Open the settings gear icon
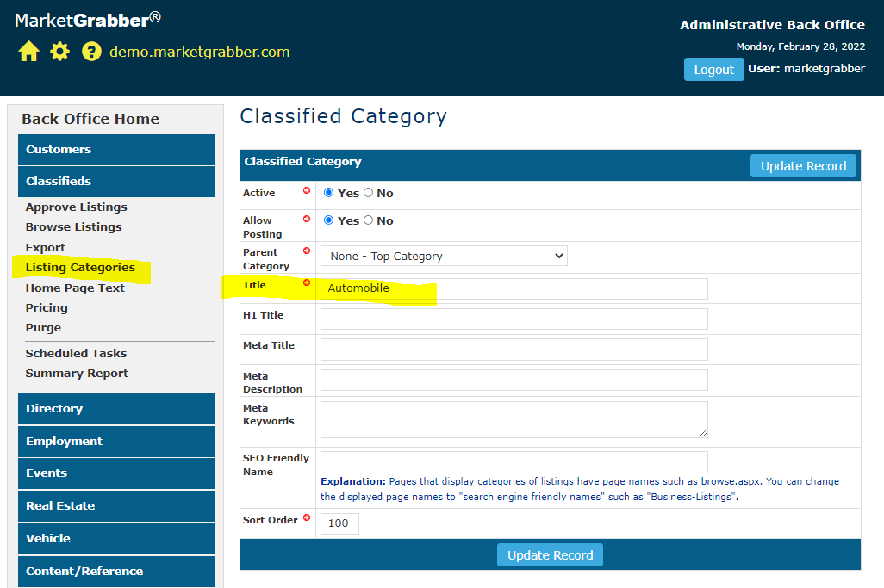884x588 pixels. coord(59,52)
